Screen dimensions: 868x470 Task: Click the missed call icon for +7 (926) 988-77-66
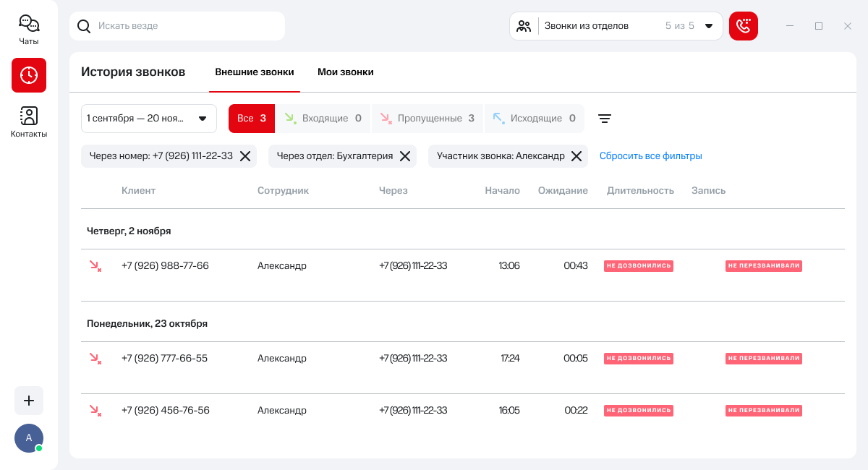(x=95, y=266)
